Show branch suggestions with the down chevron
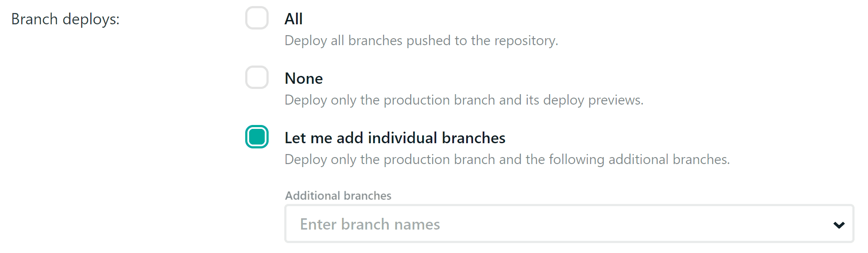 click(838, 225)
